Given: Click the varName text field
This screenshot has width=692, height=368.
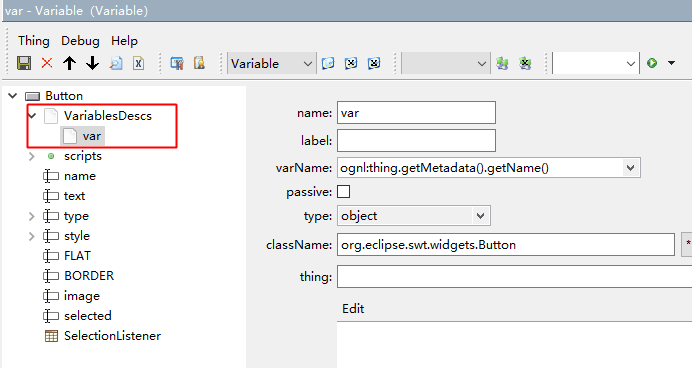Looking at the screenshot, I should click(x=480, y=168).
